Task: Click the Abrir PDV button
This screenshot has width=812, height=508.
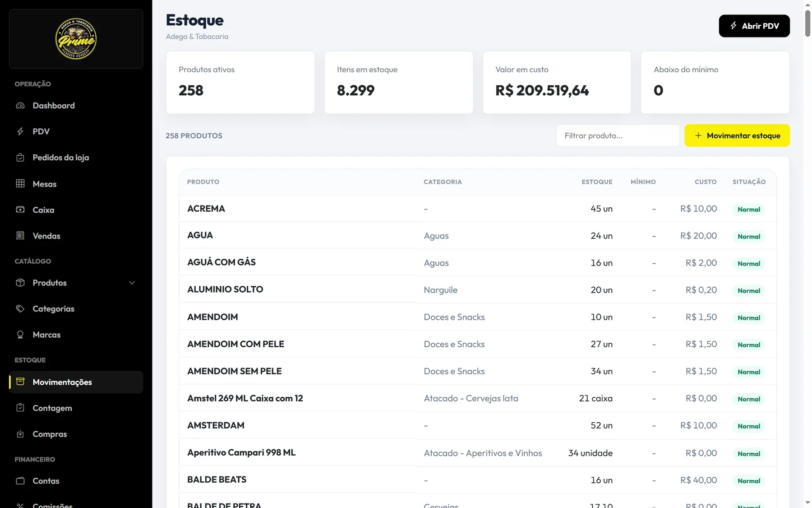Action: tap(754, 26)
